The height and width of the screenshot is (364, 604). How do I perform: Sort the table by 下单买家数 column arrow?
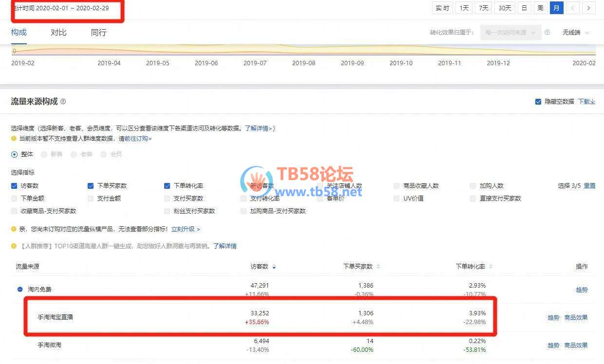click(378, 267)
